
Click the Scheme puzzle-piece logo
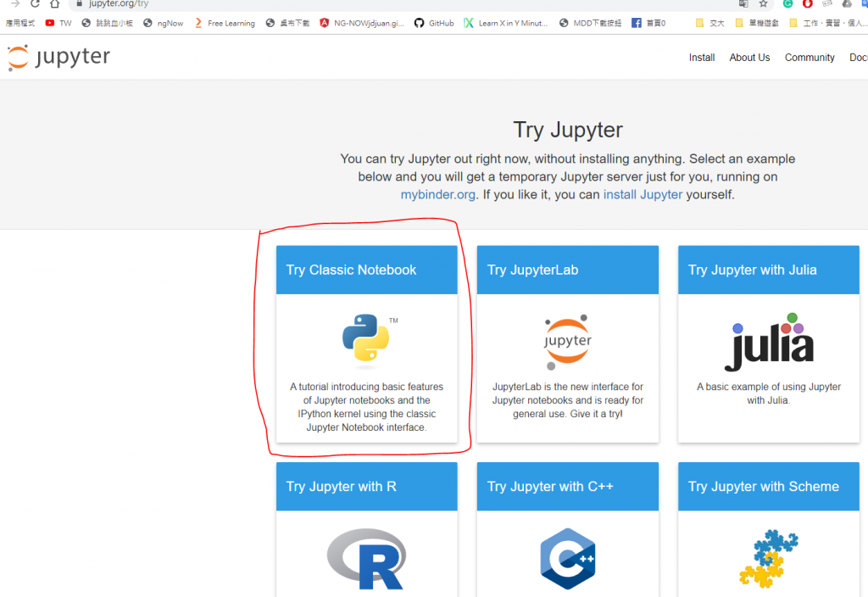tap(768, 559)
